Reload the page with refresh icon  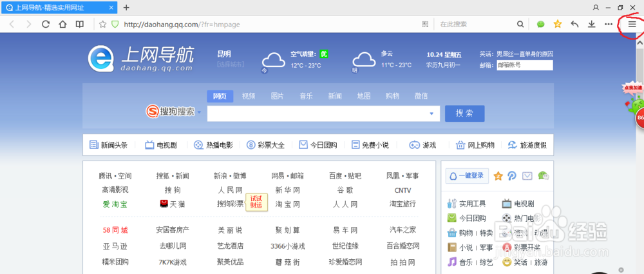click(46, 24)
